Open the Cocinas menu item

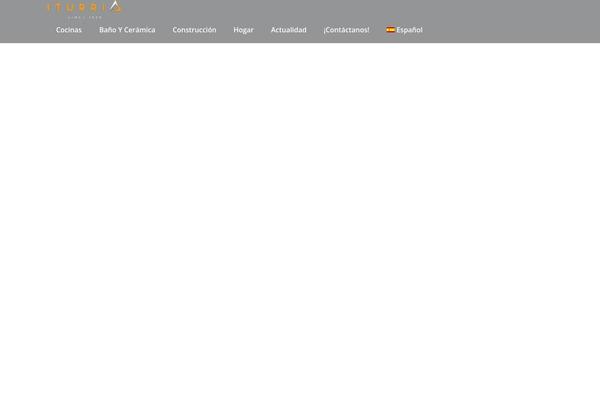click(x=69, y=30)
